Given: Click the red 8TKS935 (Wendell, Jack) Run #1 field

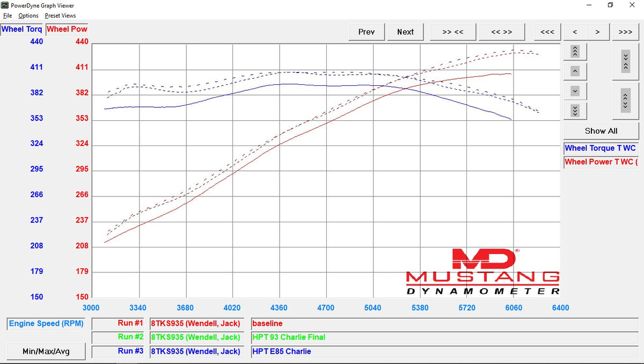Looking at the screenshot, I should [x=197, y=324].
